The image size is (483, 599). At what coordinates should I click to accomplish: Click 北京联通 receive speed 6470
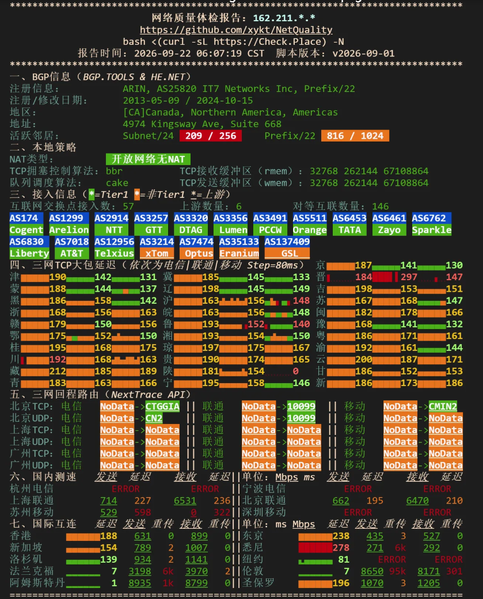[417, 500]
